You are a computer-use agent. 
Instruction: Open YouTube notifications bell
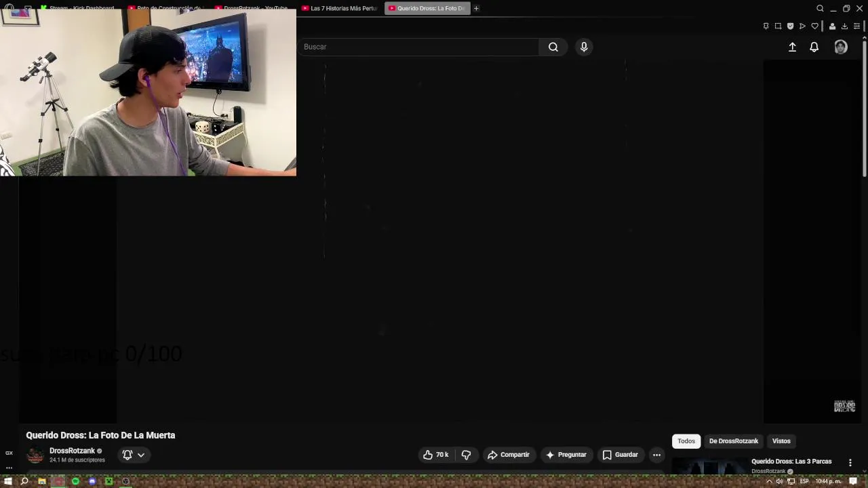[x=814, y=47]
